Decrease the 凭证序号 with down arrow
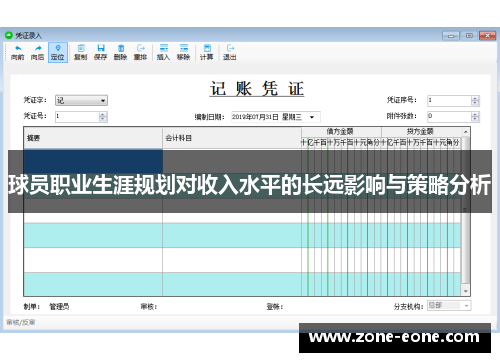500x362 pixels. tap(475, 103)
